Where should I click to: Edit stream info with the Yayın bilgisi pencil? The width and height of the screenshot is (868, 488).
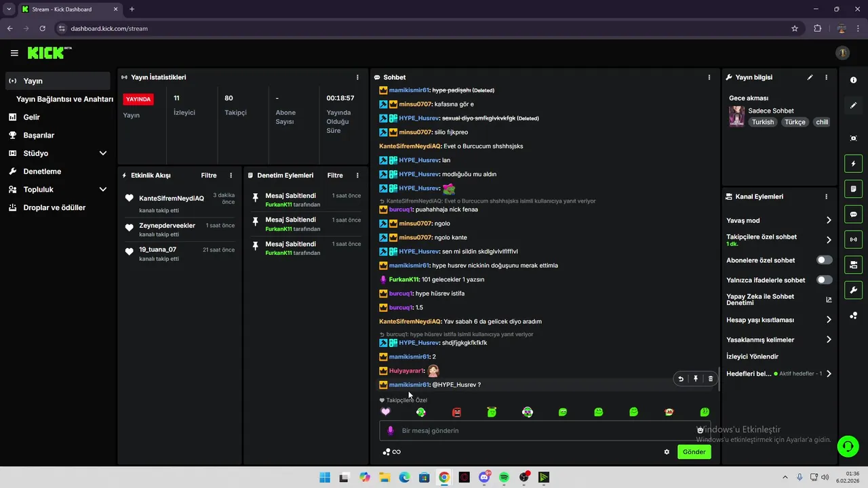click(x=810, y=77)
